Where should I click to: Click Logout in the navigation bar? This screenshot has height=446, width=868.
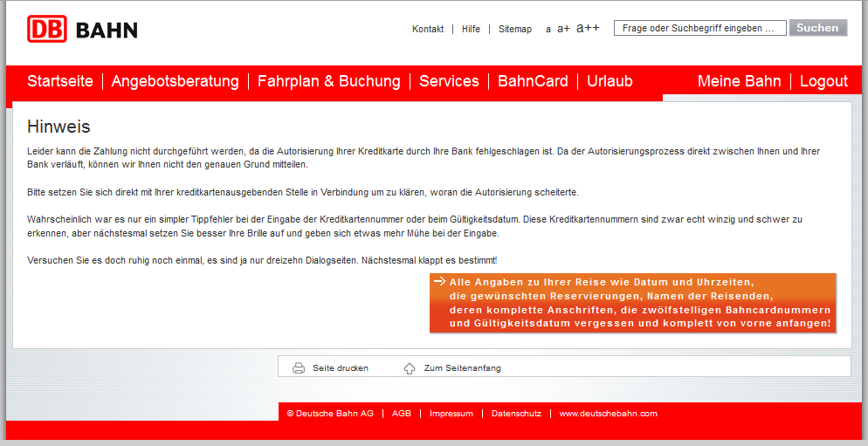823,81
